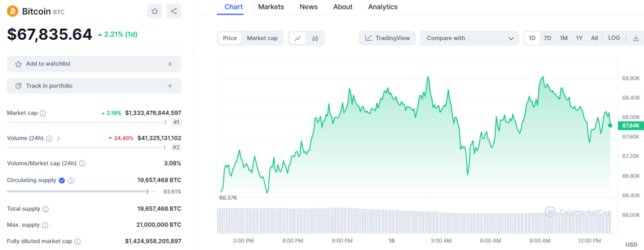This screenshot has width=644, height=250.
Task: Click the $1,424,958,205,897 fully diluted value
Action: point(153,241)
